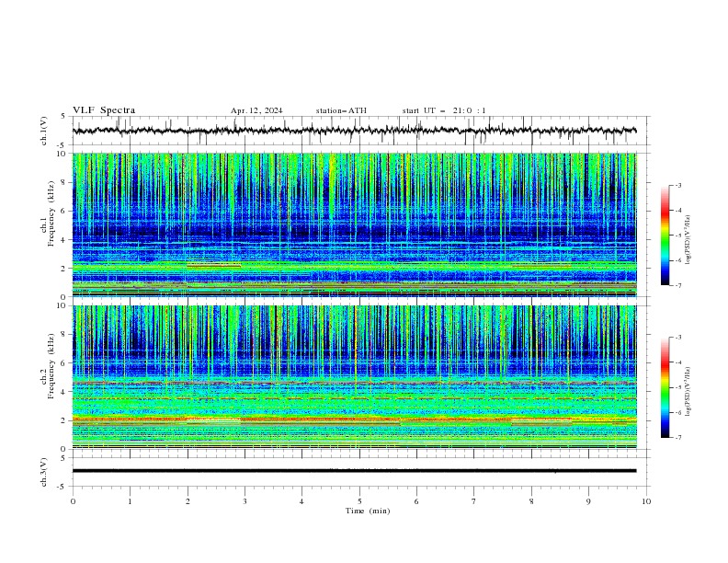Viewport: 728px width, 563px height.
Task: Click the ch.3 voltage waveform trace
Action: coord(354,471)
